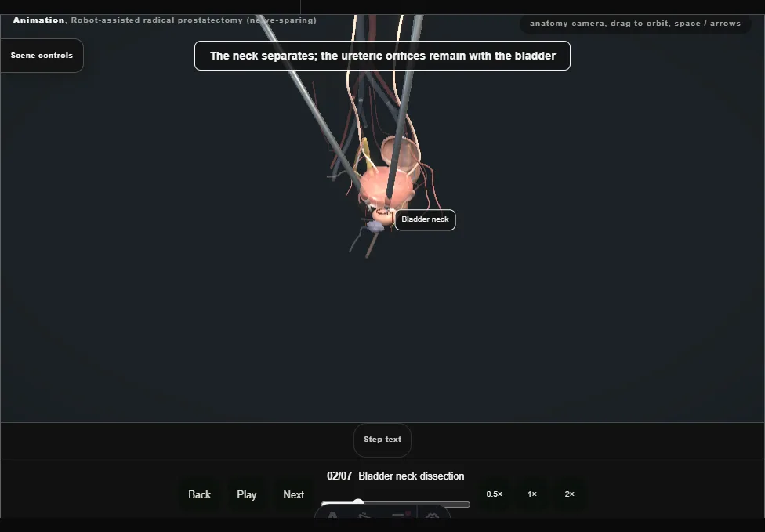Click the 02/07 step counter

click(x=339, y=476)
